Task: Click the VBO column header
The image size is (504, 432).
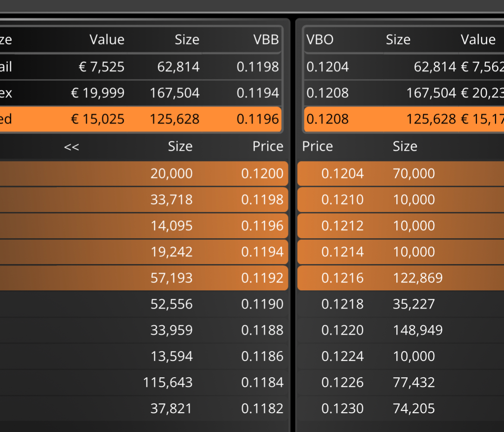Action: [x=320, y=40]
